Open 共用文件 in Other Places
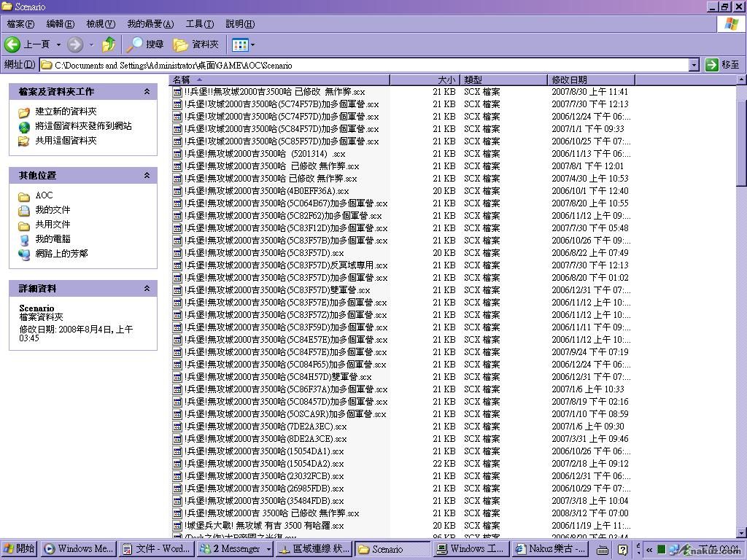This screenshot has width=747, height=560. [53, 225]
